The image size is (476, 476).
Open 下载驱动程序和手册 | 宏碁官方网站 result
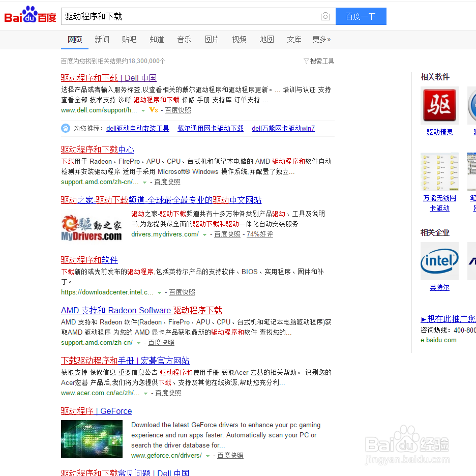[x=125, y=361]
